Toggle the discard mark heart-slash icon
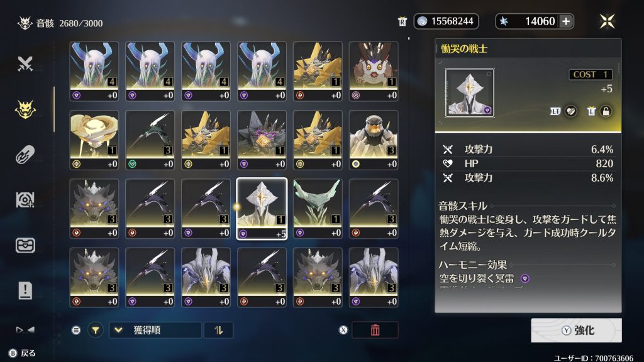The image size is (644, 362). pos(570,111)
